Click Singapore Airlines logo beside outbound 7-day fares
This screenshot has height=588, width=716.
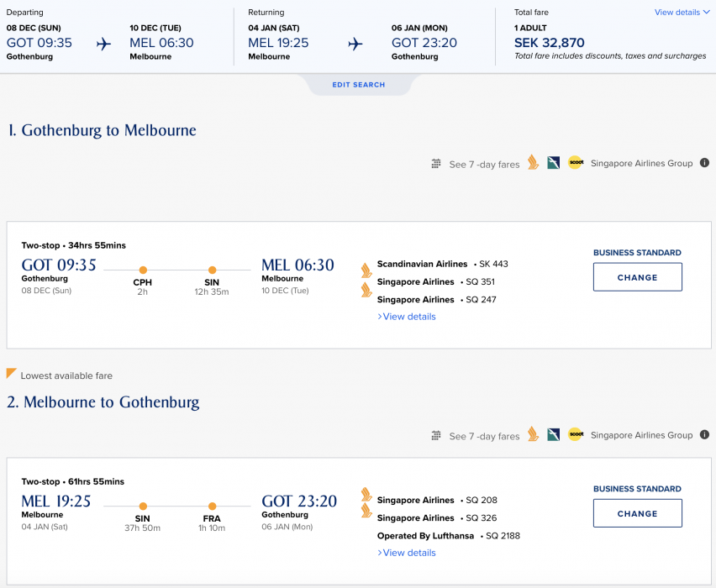[533, 163]
